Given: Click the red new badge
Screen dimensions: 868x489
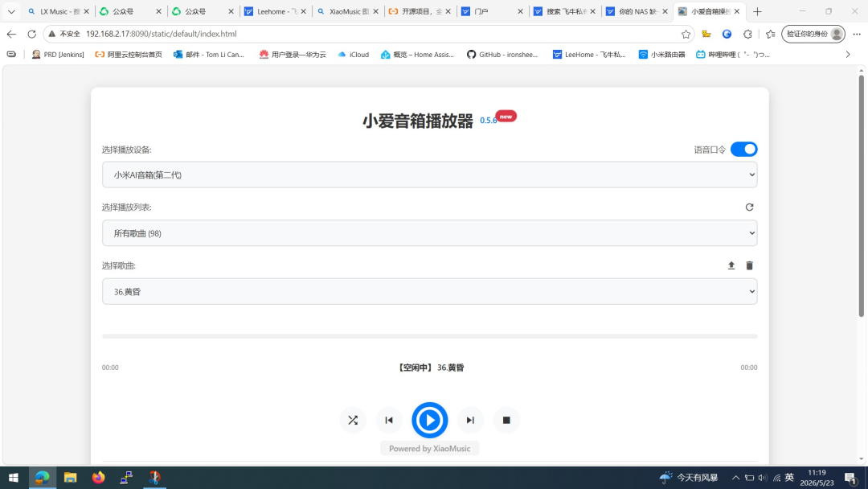Looking at the screenshot, I should coord(506,117).
